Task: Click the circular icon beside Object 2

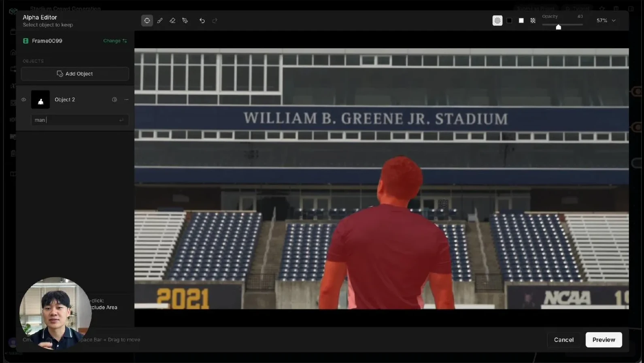Action: click(115, 100)
